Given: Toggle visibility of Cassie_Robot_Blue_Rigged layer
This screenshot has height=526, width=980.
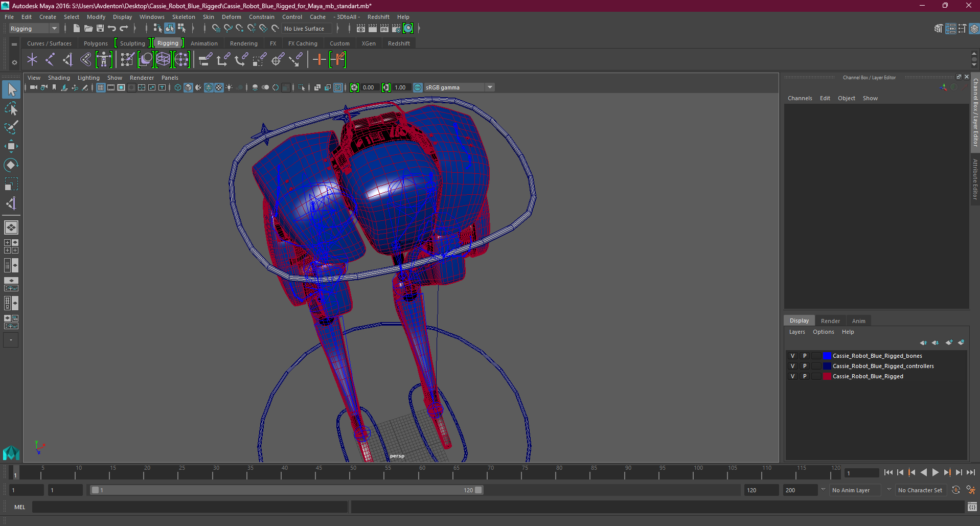Looking at the screenshot, I should point(792,376).
